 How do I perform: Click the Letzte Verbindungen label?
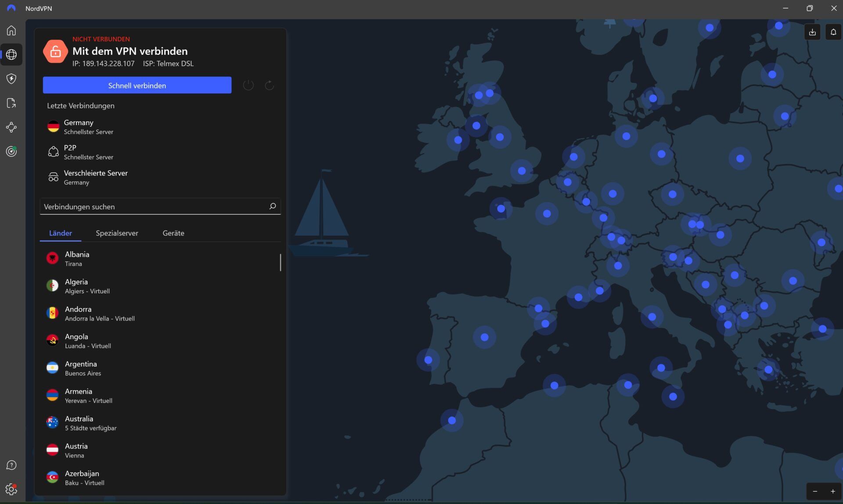[x=81, y=106]
